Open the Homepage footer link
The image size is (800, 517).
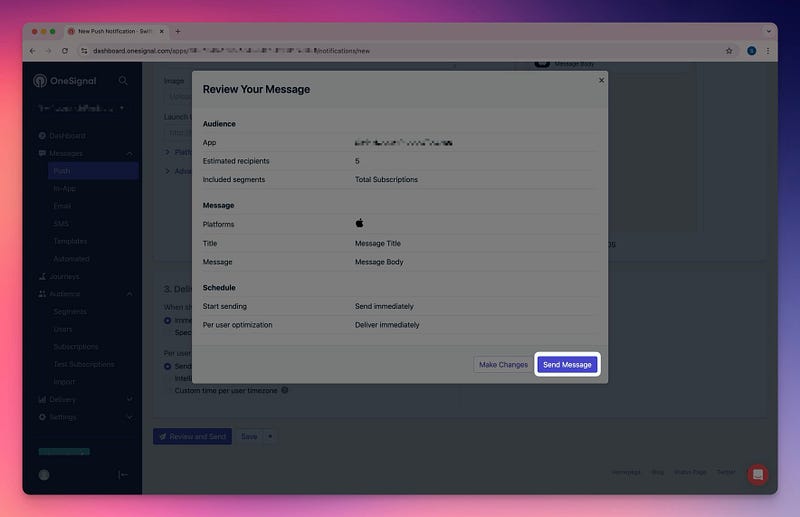(626, 472)
